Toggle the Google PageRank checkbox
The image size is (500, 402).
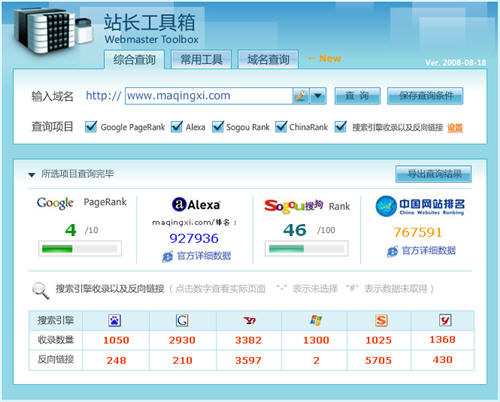pyautogui.click(x=91, y=127)
